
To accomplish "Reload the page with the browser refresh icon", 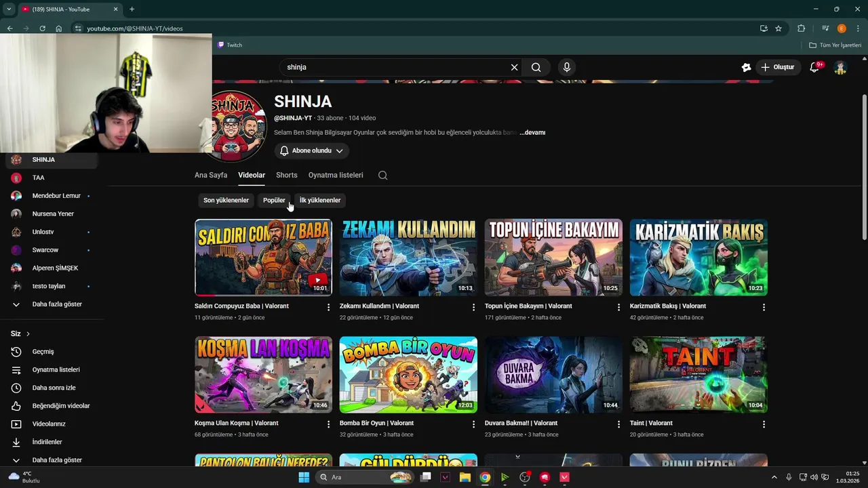I will pyautogui.click(x=42, y=28).
